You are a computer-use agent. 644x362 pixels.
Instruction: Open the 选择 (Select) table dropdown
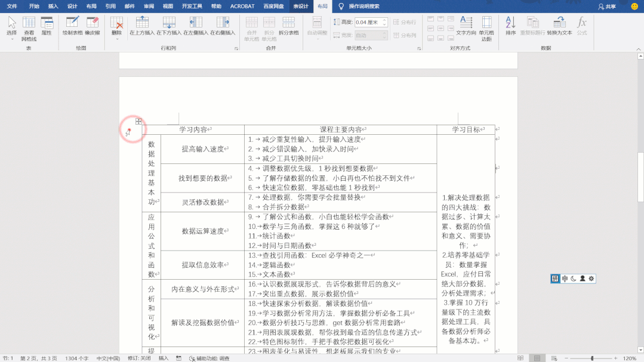click(x=11, y=28)
